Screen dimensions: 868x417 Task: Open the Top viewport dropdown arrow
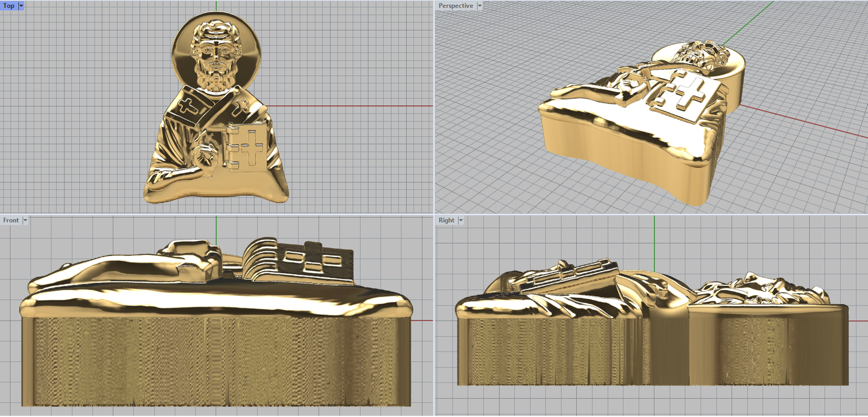21,5
